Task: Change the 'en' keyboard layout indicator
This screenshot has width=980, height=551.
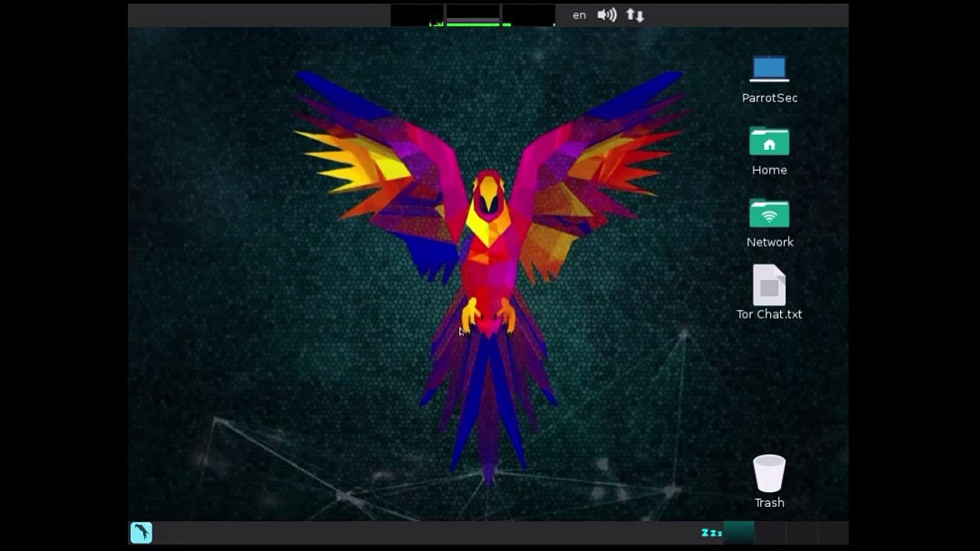Action: pyautogui.click(x=580, y=15)
